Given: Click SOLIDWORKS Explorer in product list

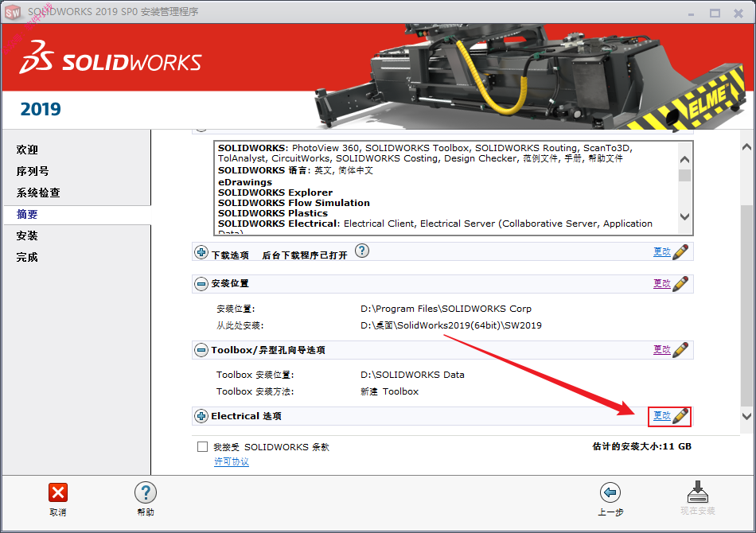Looking at the screenshot, I should 275,193.
